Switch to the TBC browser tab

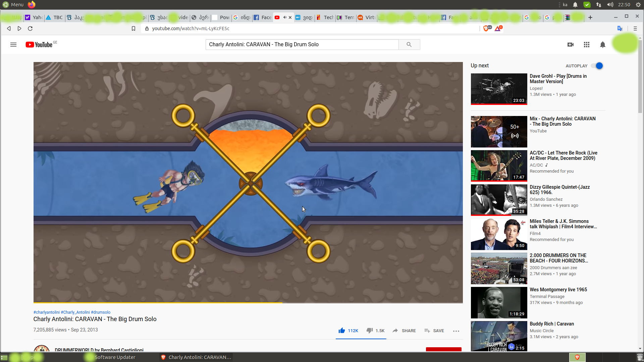(54, 17)
